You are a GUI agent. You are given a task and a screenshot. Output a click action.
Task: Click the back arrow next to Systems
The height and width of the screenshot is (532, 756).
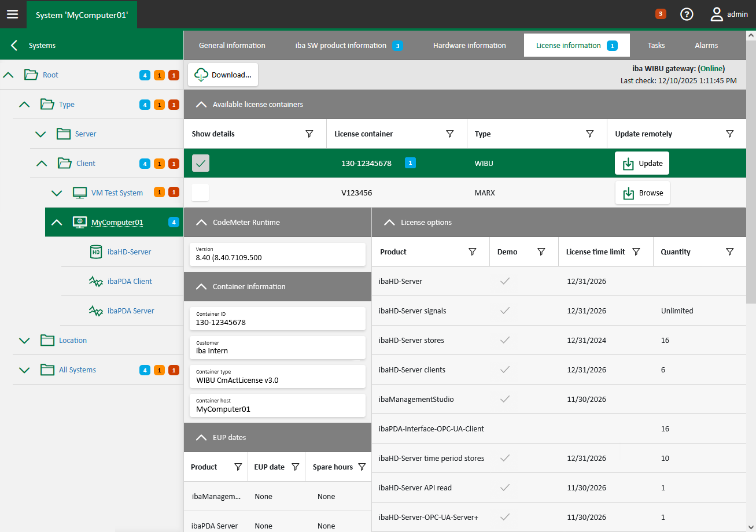(14, 45)
